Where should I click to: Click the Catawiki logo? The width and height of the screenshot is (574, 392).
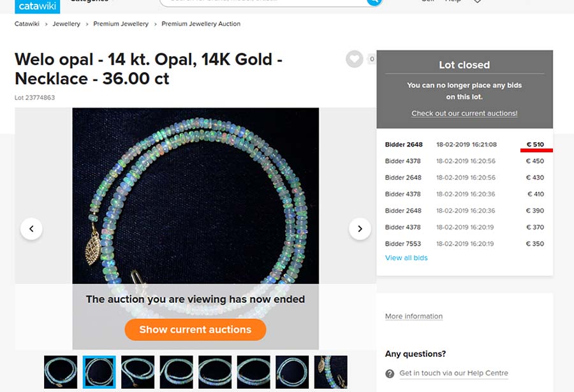pos(38,6)
